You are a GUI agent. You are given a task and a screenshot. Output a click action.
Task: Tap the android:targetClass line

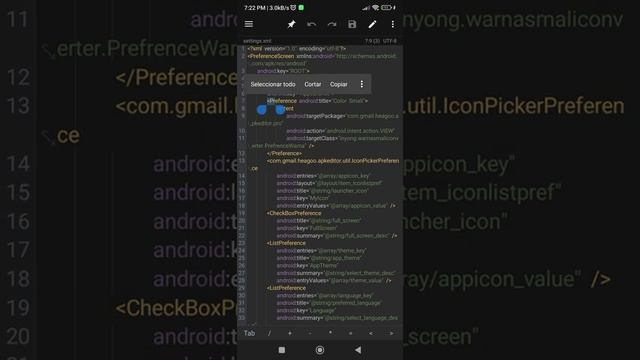click(x=342, y=138)
